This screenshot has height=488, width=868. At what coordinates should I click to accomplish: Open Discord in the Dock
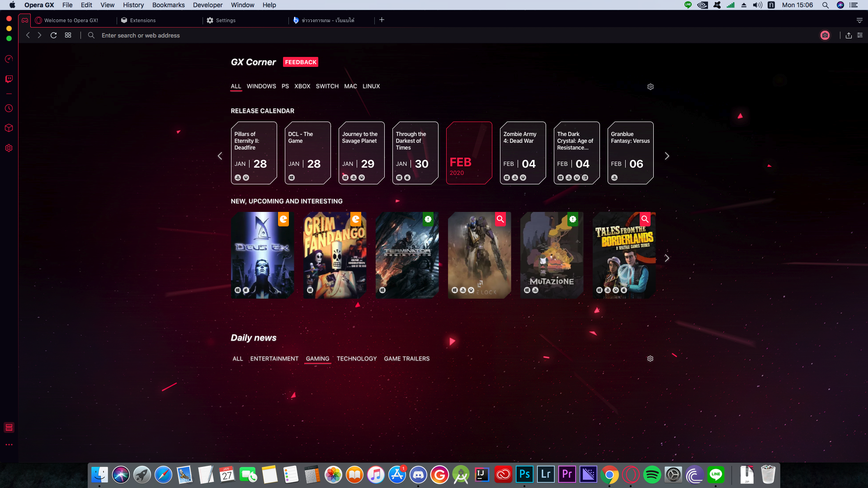[x=418, y=475]
